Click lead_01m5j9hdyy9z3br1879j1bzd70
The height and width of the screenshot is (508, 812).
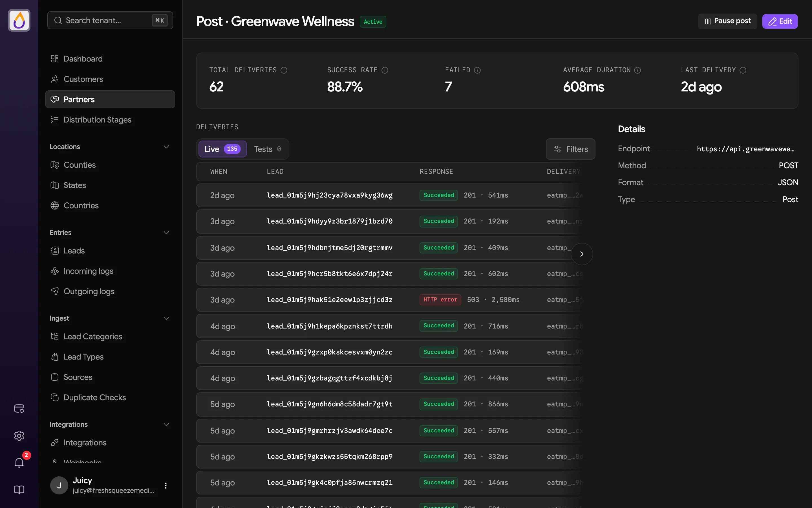coord(330,222)
